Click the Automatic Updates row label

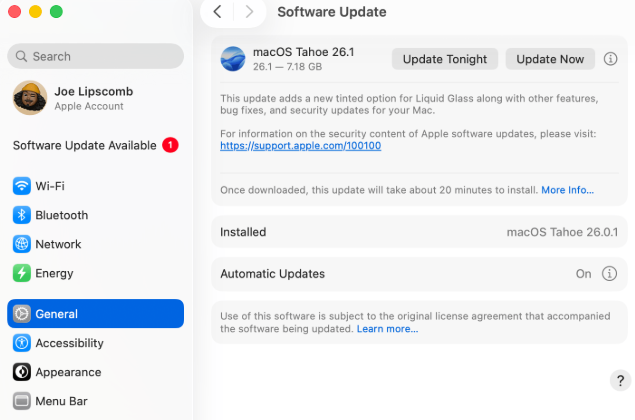[273, 274]
